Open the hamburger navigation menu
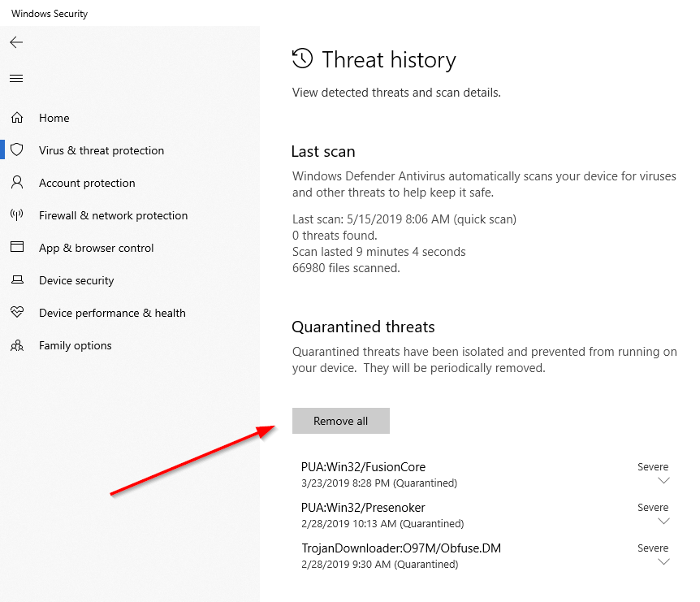Image resolution: width=700 pixels, height=602 pixels. [x=16, y=79]
